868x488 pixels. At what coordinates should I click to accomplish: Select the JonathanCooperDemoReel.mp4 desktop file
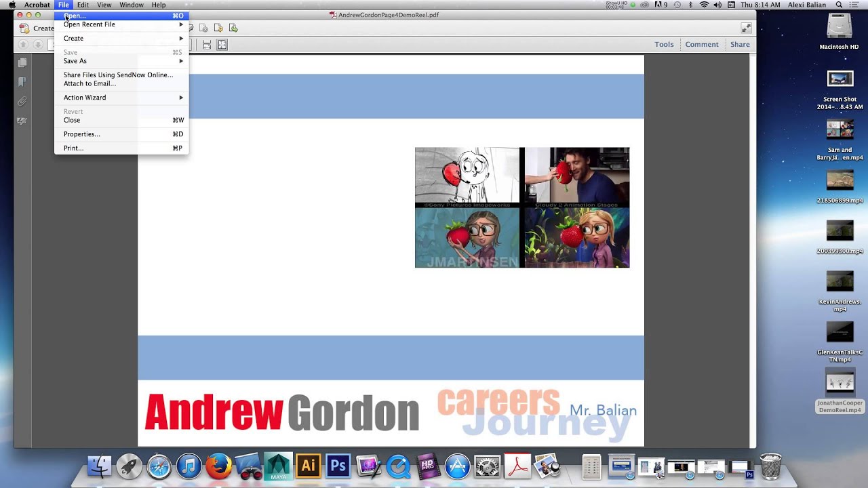pos(840,391)
